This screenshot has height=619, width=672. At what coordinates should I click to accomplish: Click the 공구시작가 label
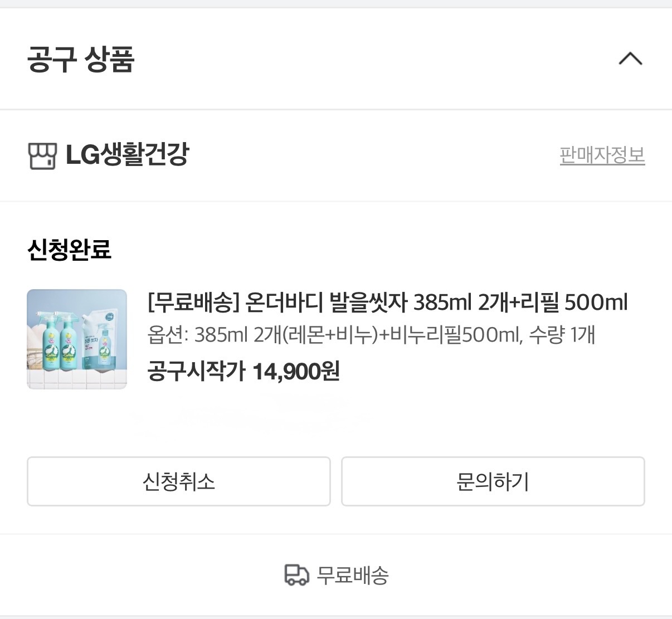tap(196, 371)
